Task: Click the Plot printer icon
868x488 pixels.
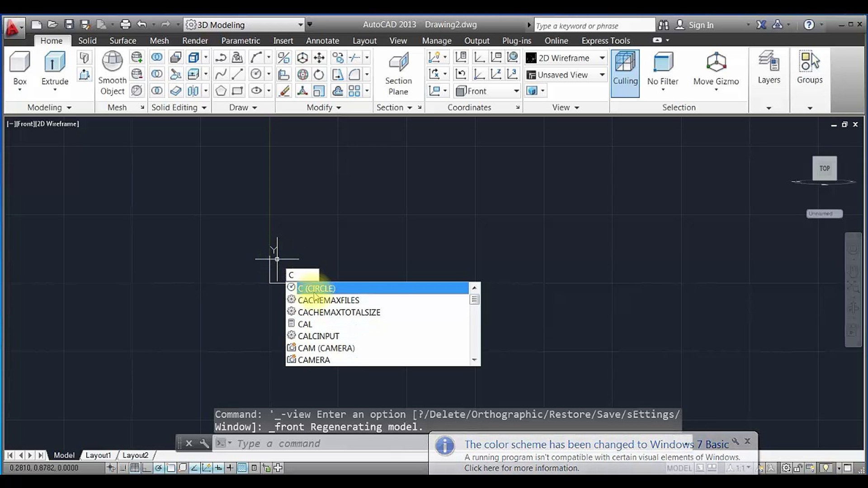Action: [125, 25]
